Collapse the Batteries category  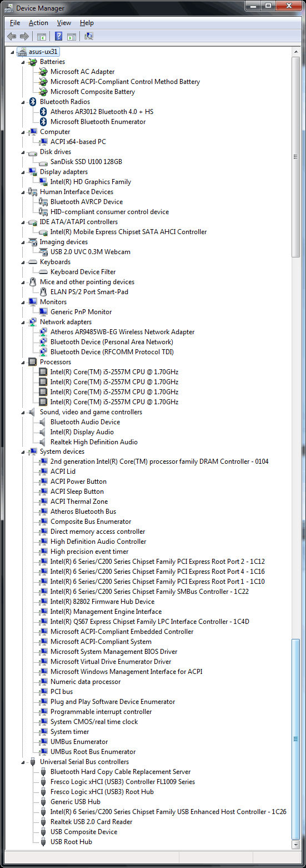click(23, 62)
